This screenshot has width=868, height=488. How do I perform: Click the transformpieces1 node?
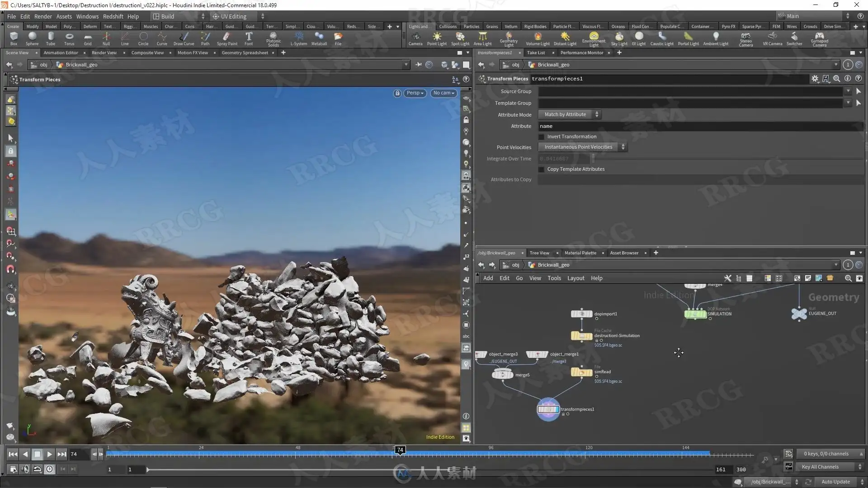[548, 409]
